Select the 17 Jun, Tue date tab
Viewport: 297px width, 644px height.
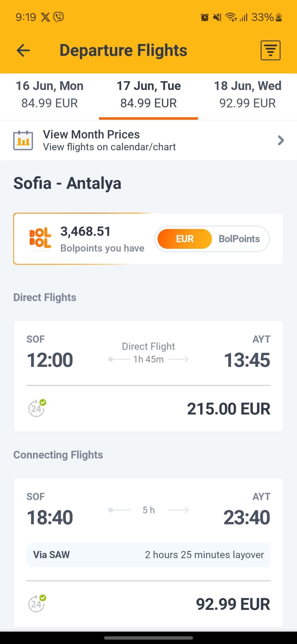click(149, 94)
